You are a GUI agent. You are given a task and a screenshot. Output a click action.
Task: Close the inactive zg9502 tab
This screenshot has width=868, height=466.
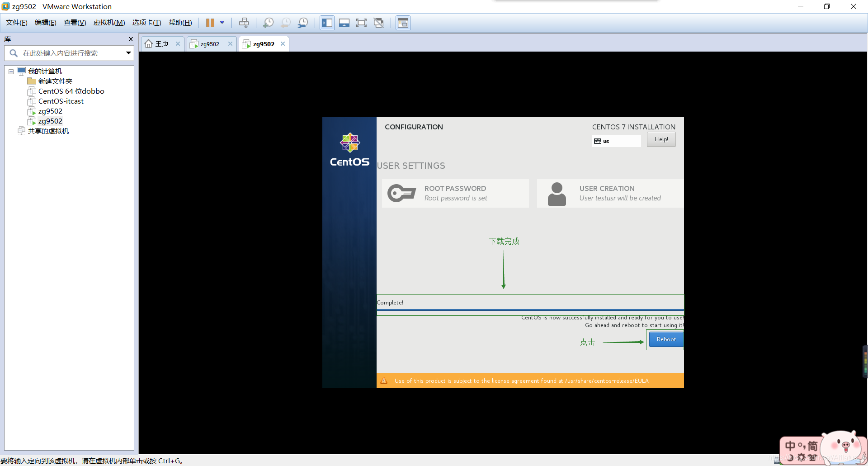pos(230,44)
